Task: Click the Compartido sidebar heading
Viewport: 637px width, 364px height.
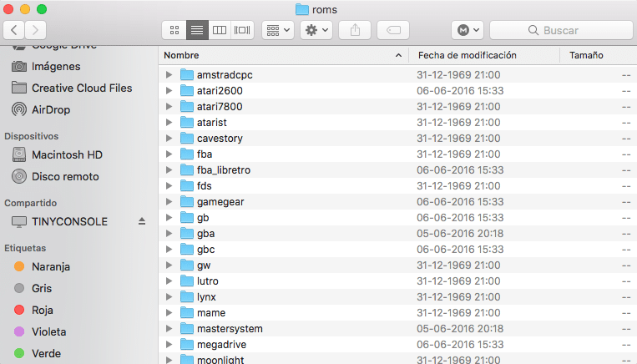Action: (30, 203)
